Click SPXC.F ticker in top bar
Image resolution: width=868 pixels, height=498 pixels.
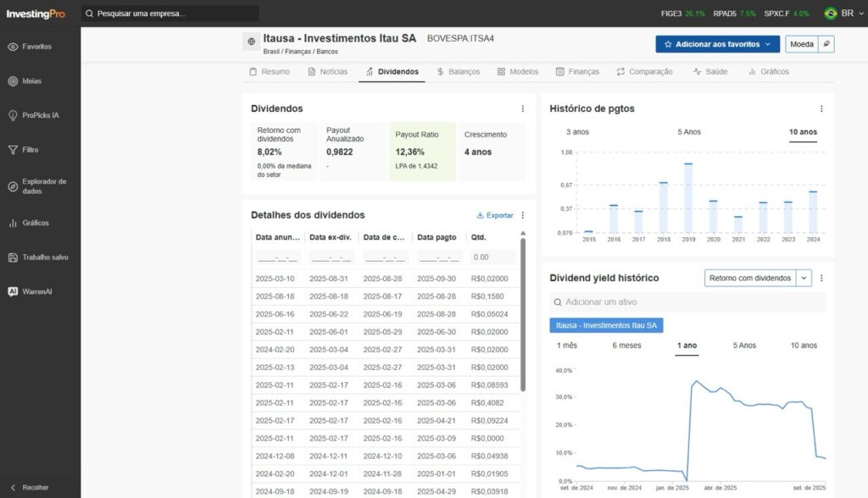coord(786,14)
